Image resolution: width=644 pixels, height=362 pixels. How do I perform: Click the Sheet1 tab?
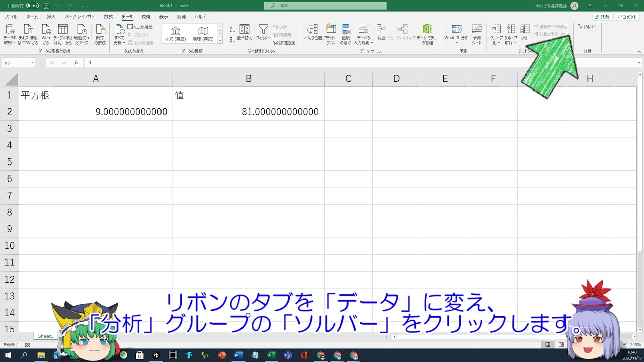point(45,336)
